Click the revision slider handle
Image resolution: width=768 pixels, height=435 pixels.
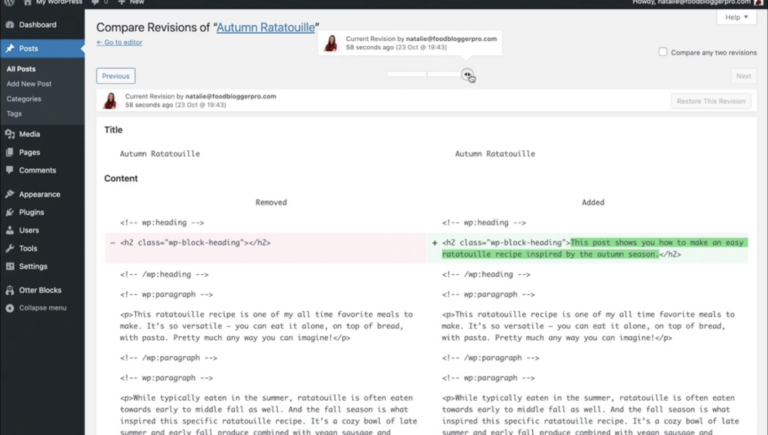click(x=467, y=74)
